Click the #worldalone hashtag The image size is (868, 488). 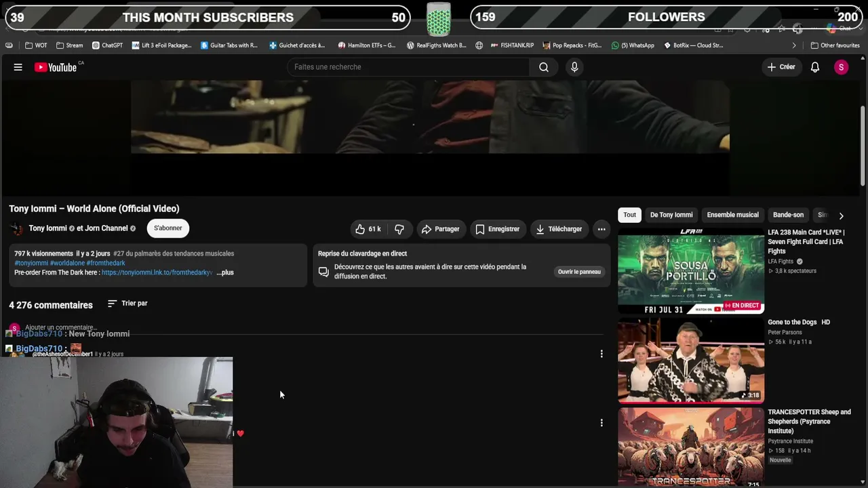(x=67, y=263)
